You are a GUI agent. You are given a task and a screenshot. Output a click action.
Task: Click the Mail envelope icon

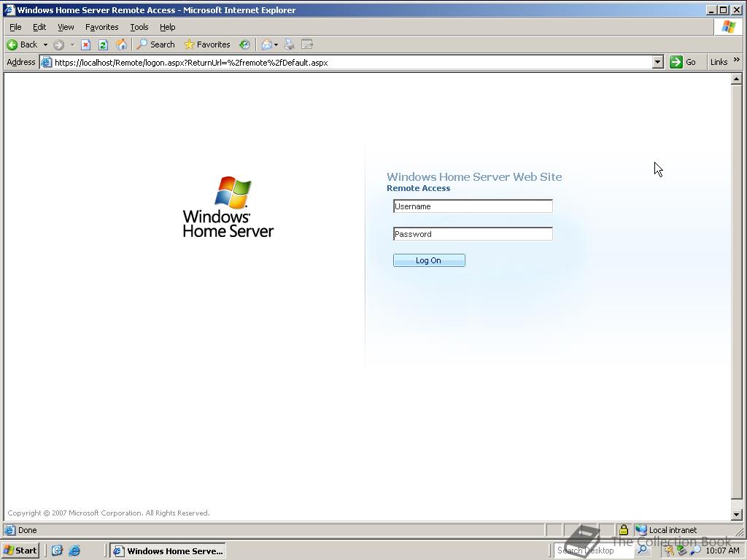[x=266, y=44]
